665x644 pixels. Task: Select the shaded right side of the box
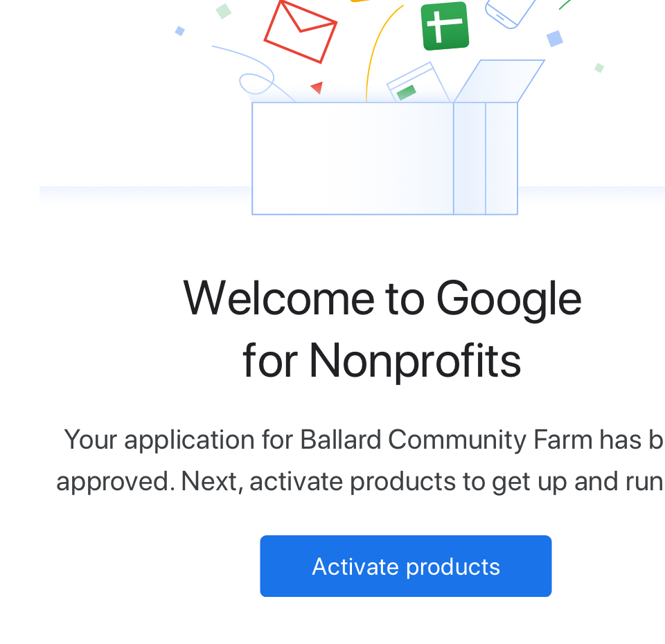(486, 159)
